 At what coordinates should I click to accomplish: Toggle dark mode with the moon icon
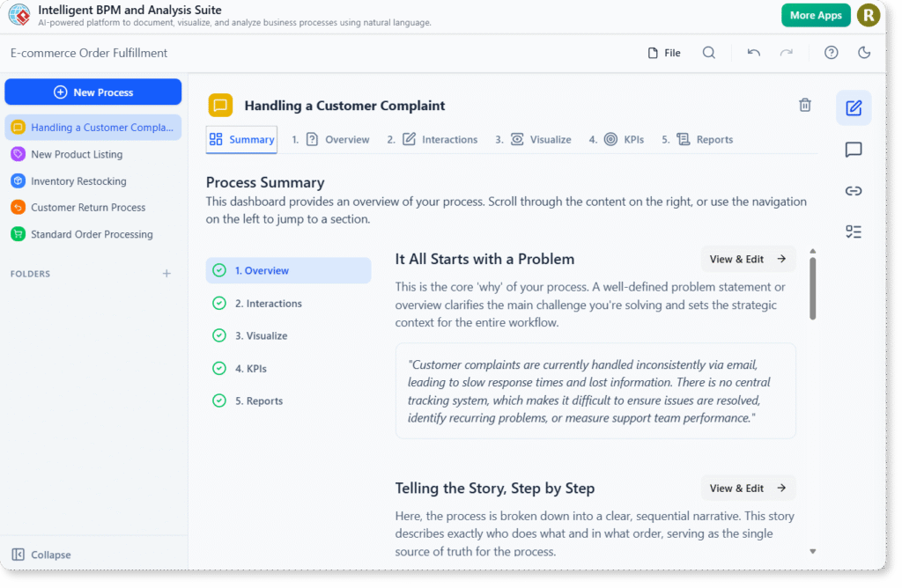point(864,53)
